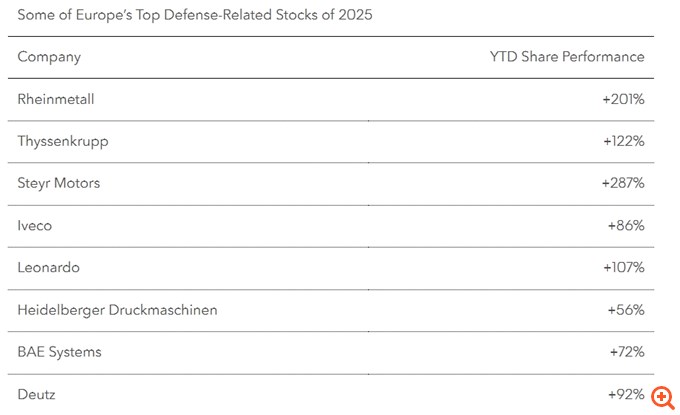The image size is (680, 415).
Task: Click the +56% performance value
Action: click(x=626, y=310)
